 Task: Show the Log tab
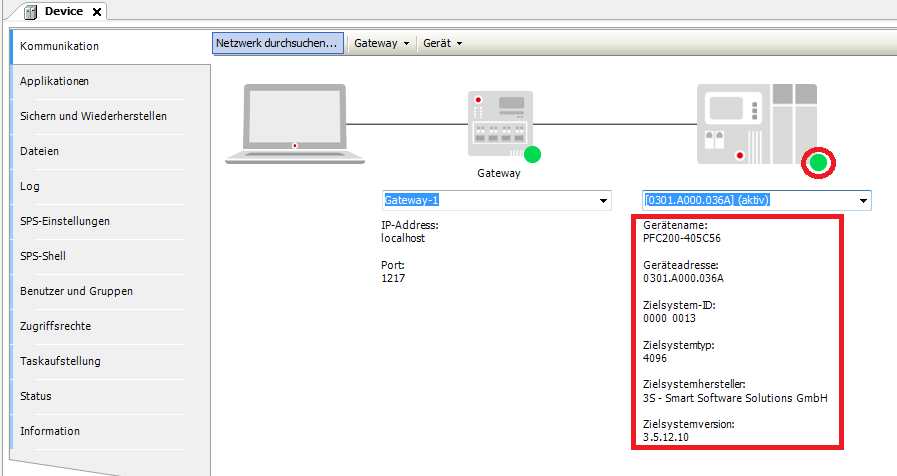click(x=29, y=186)
